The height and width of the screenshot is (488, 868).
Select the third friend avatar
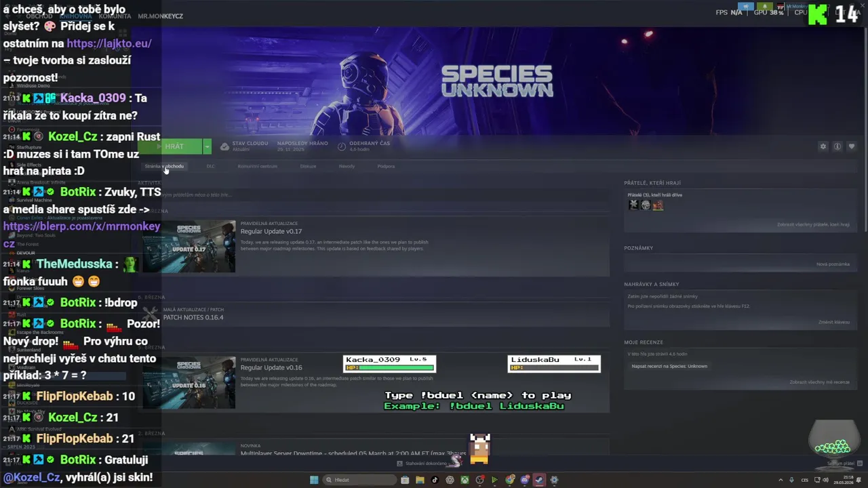(x=658, y=205)
